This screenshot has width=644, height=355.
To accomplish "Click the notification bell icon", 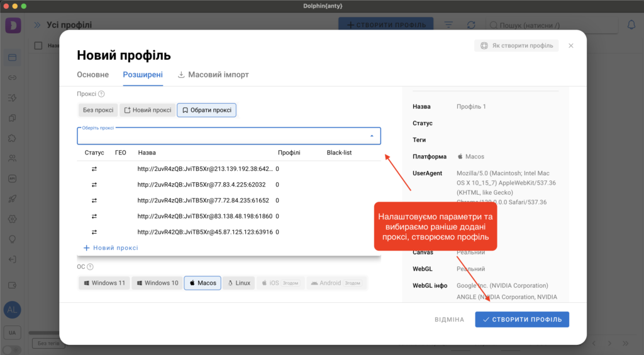I will point(631,25).
